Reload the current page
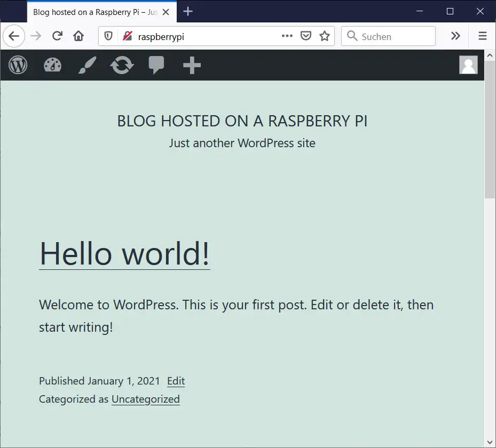 click(57, 36)
